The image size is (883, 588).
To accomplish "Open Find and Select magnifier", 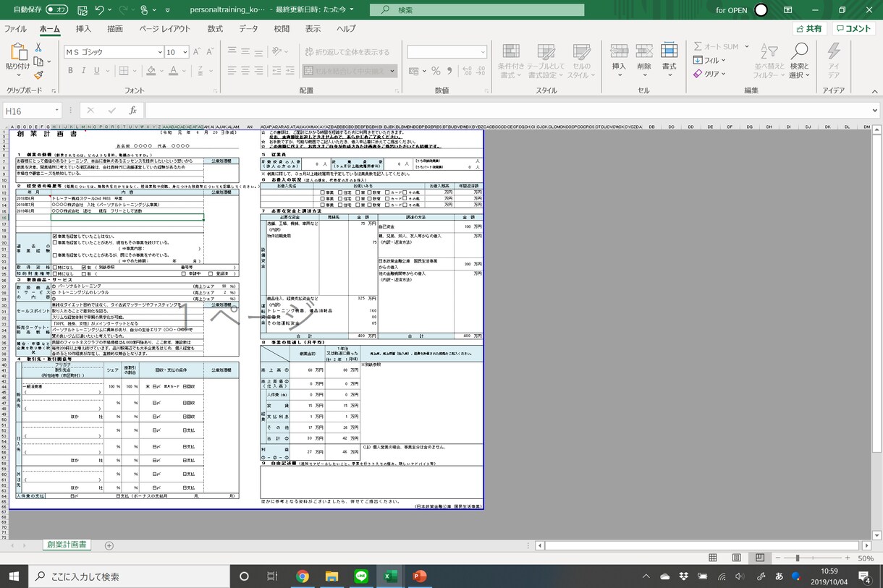I will click(799, 61).
